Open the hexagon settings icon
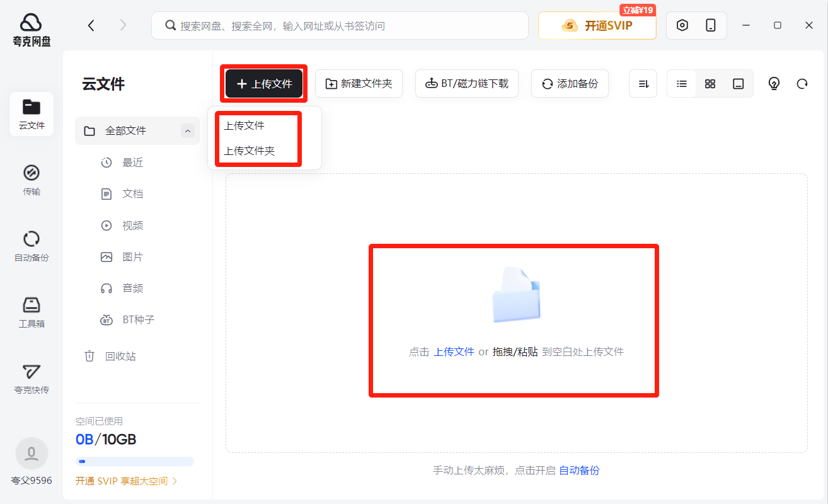Viewport: 828px width, 504px height. [682, 25]
